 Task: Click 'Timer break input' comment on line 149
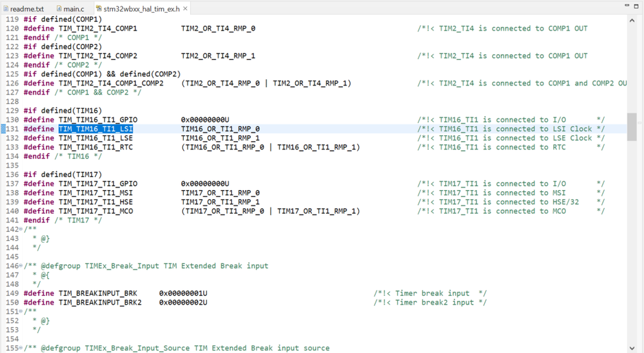[x=432, y=294]
